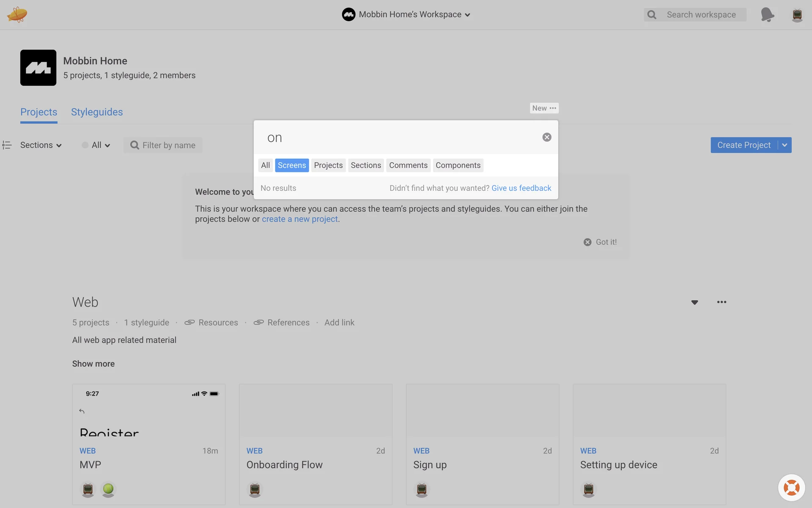
Task: Switch to the Styleguides tab
Action: (x=97, y=112)
